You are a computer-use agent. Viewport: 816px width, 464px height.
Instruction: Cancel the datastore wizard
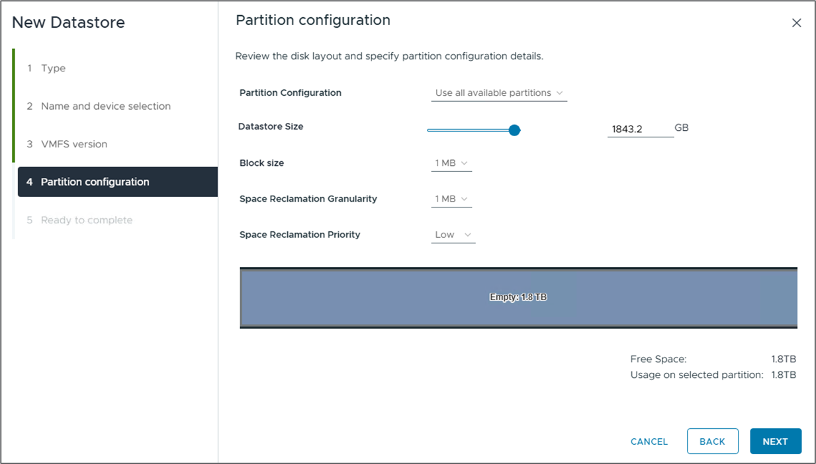(x=649, y=441)
